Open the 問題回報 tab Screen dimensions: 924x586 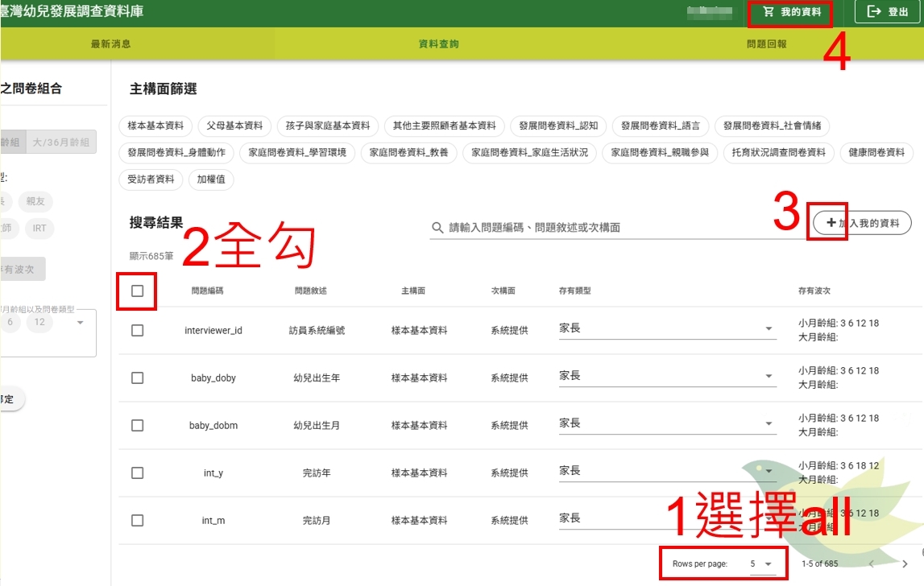[766, 44]
